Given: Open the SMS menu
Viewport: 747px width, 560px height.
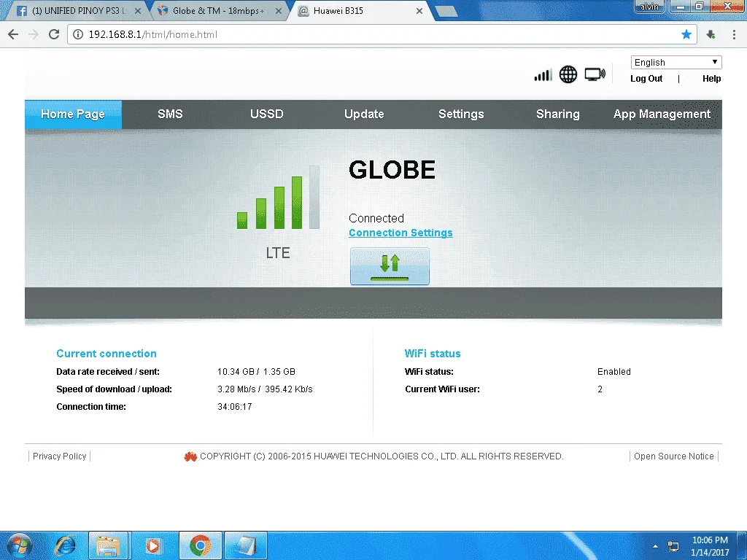Looking at the screenshot, I should tap(170, 114).
